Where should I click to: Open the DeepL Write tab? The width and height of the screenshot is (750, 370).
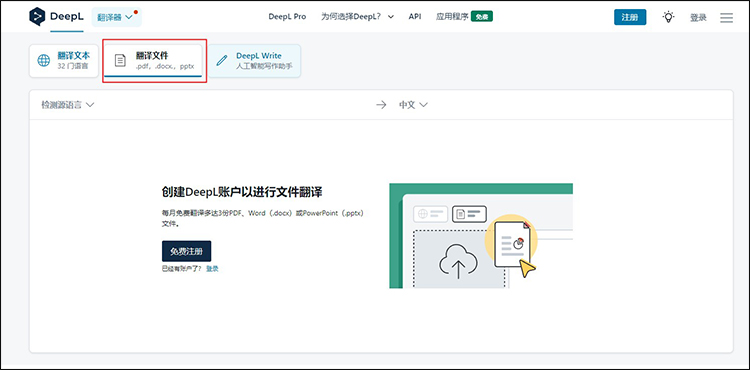tap(254, 61)
